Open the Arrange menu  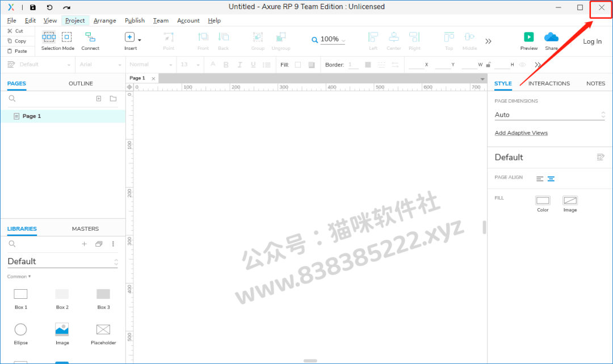pyautogui.click(x=105, y=20)
